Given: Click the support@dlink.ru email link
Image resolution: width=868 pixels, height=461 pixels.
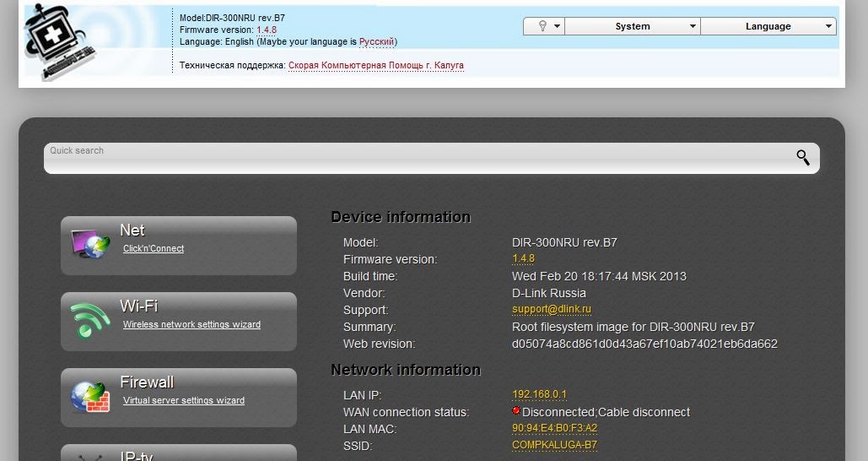Looking at the screenshot, I should point(552,309).
